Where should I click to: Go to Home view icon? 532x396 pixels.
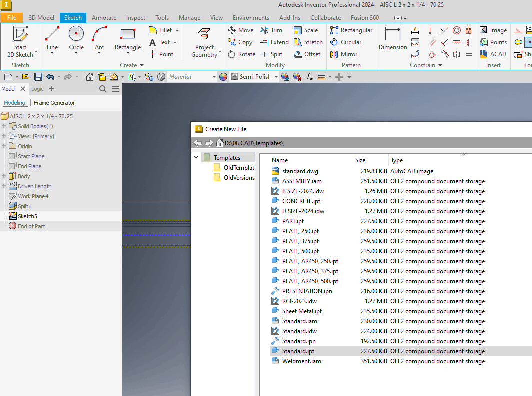coord(89,77)
